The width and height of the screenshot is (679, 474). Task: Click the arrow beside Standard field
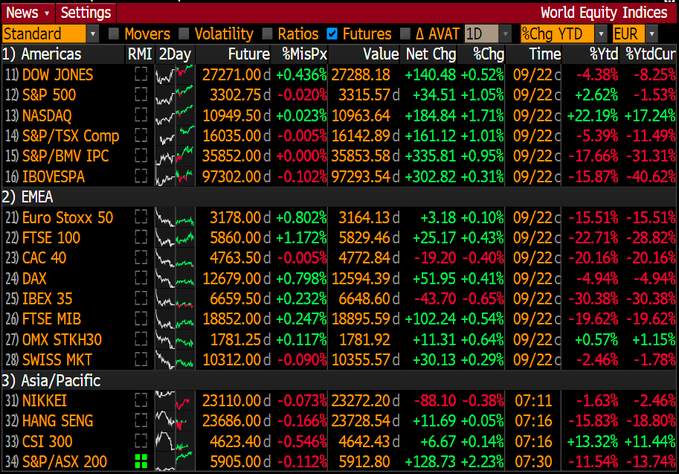(x=93, y=34)
